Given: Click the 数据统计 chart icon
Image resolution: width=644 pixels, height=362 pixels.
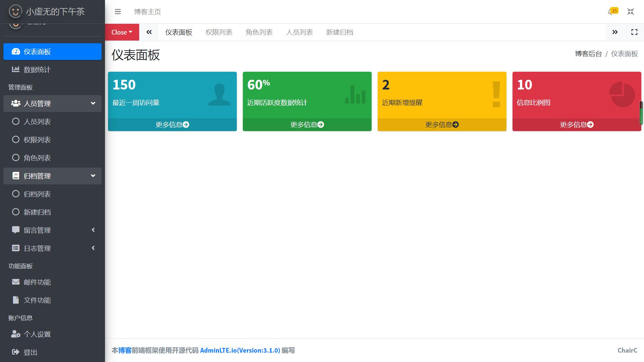Looking at the screenshot, I should (15, 69).
